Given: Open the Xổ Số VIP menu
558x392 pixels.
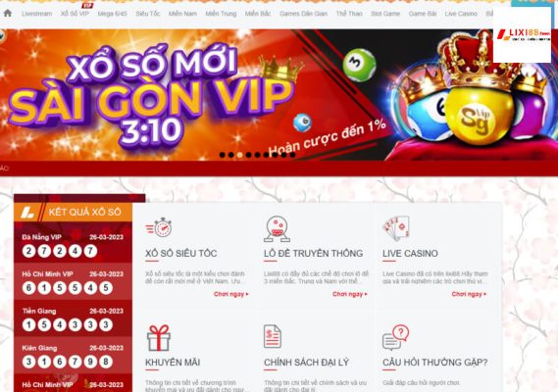Looking at the screenshot, I should pos(75,14).
